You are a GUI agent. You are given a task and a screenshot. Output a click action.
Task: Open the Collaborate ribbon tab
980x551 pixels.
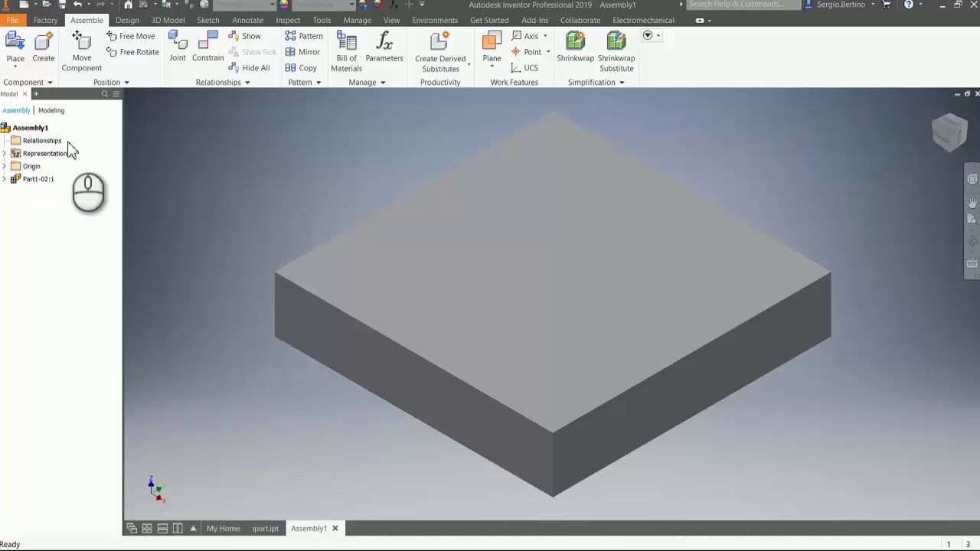580,20
